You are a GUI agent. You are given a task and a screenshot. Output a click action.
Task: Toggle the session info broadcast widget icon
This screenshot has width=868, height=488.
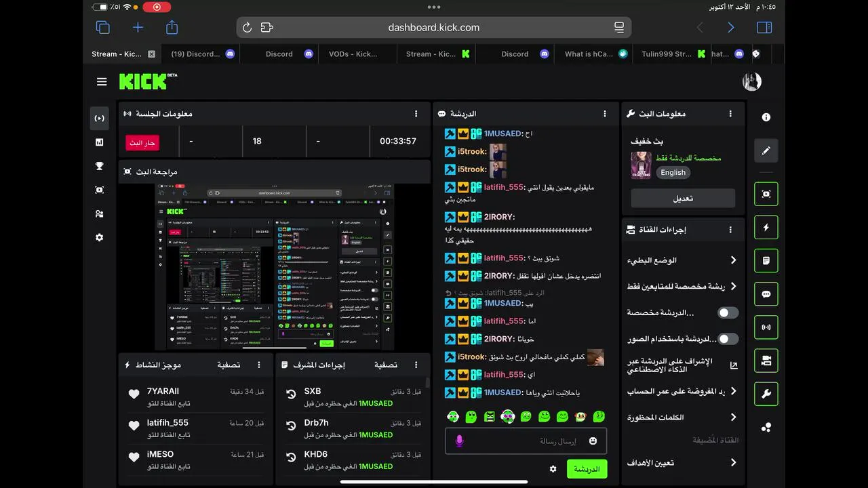(766, 327)
